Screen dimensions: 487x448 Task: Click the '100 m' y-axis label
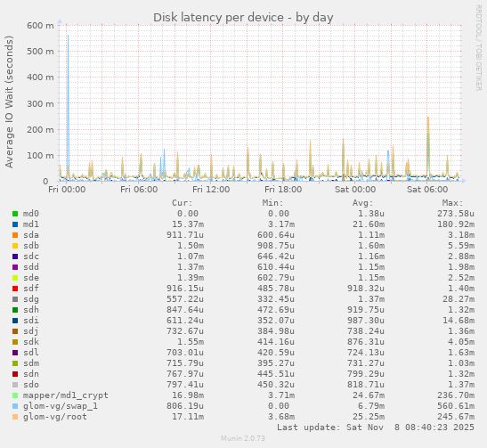[x=40, y=155]
